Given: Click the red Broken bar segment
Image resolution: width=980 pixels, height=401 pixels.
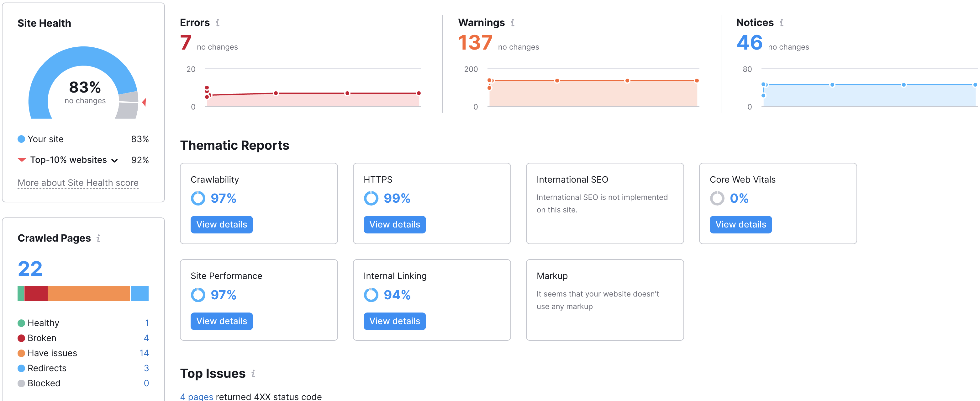Looking at the screenshot, I should coord(36,294).
